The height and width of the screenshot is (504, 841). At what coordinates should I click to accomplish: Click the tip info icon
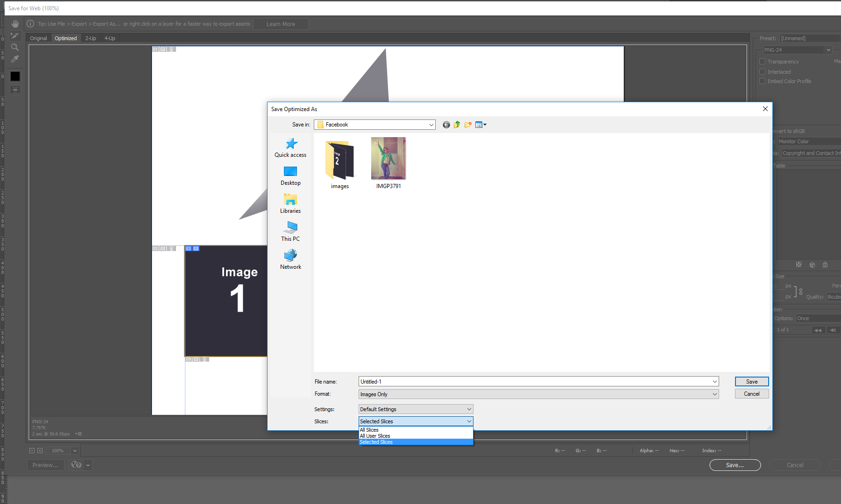[x=30, y=24]
